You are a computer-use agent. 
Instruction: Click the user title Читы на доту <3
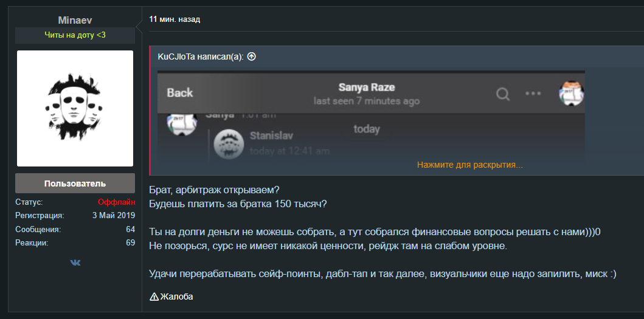(75, 35)
